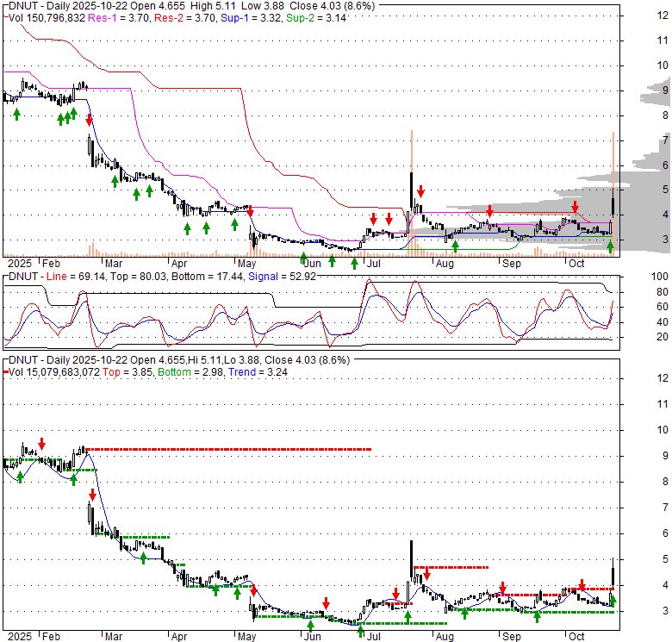Click the last green buy arrow in October on top chart
This screenshot has height=642, width=672.
(611, 247)
